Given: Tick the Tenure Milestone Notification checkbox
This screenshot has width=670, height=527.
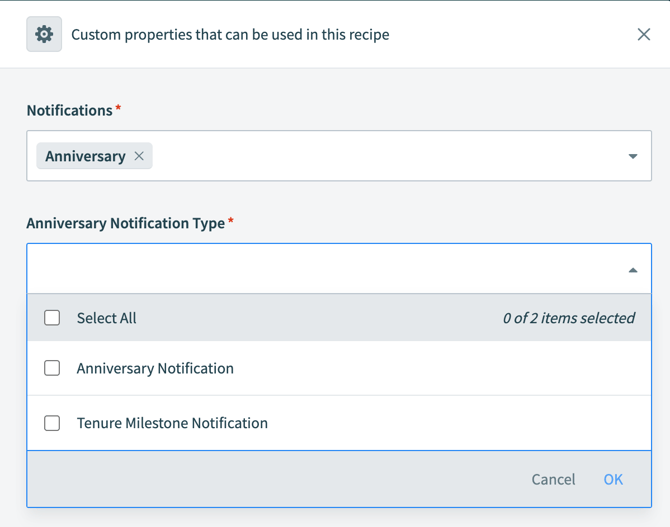Looking at the screenshot, I should coord(52,423).
